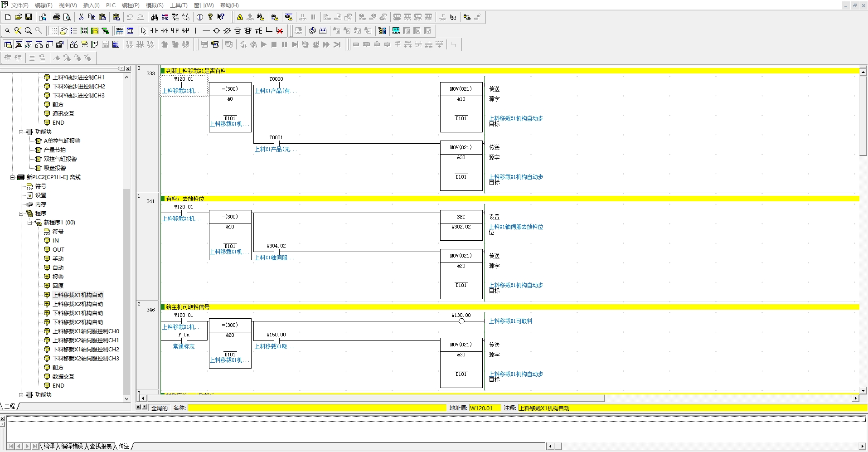Collapse the 程序 tree node
868x452 pixels.
pyautogui.click(x=21, y=214)
